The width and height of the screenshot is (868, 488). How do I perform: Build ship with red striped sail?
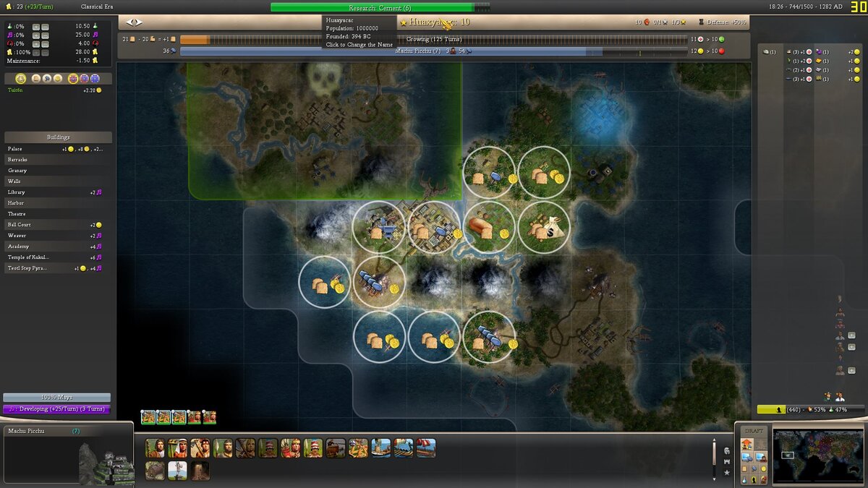tap(426, 448)
